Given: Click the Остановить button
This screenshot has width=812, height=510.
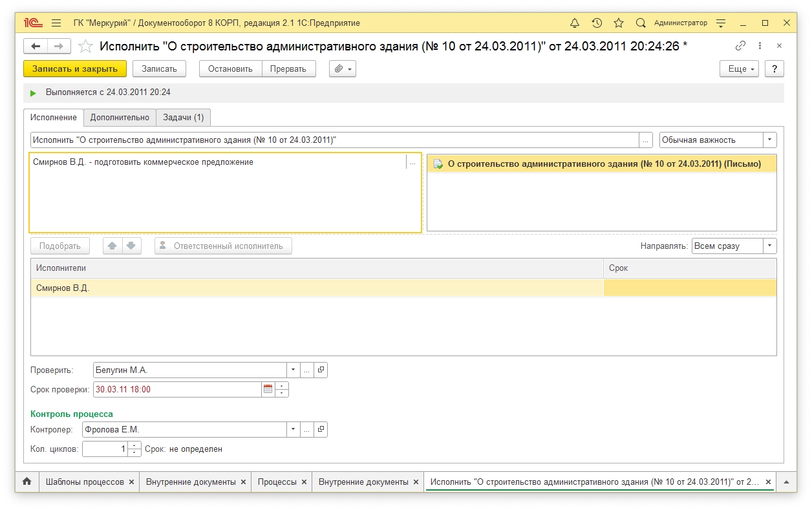Looking at the screenshot, I should (x=230, y=69).
